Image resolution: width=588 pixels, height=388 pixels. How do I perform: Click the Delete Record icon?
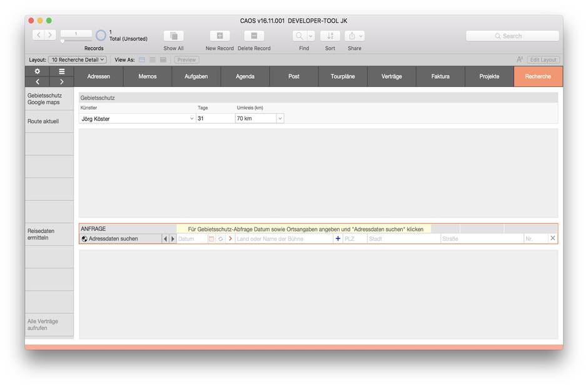(254, 36)
